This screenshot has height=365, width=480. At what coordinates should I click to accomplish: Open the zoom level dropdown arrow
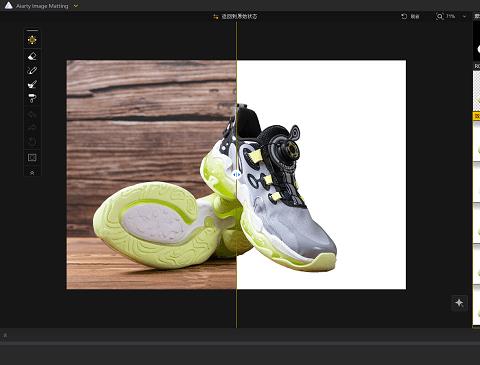tap(464, 16)
